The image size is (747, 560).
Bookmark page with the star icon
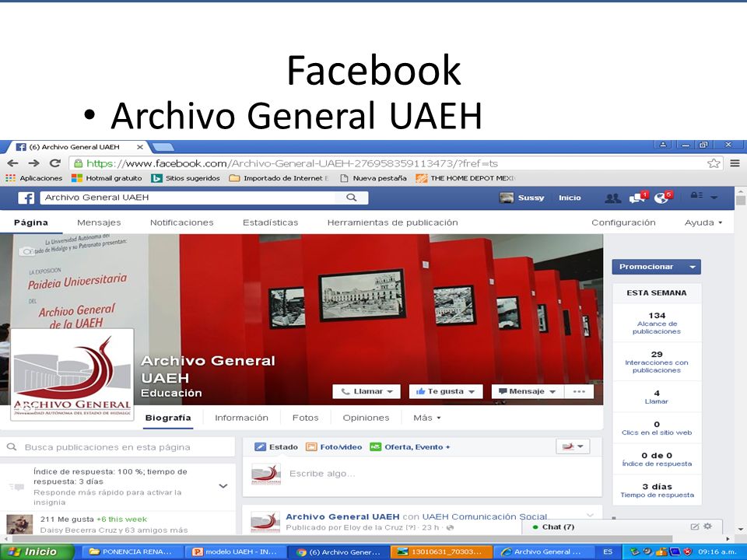(714, 163)
